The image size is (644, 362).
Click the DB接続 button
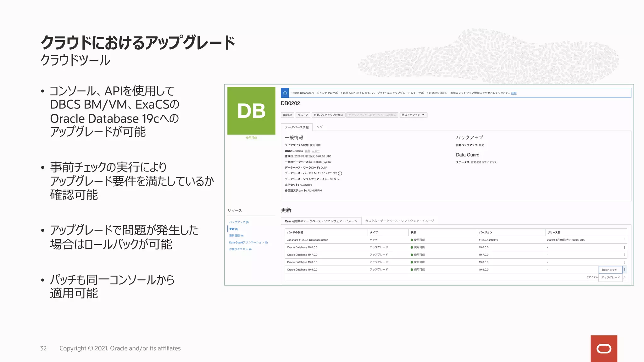[x=287, y=115]
